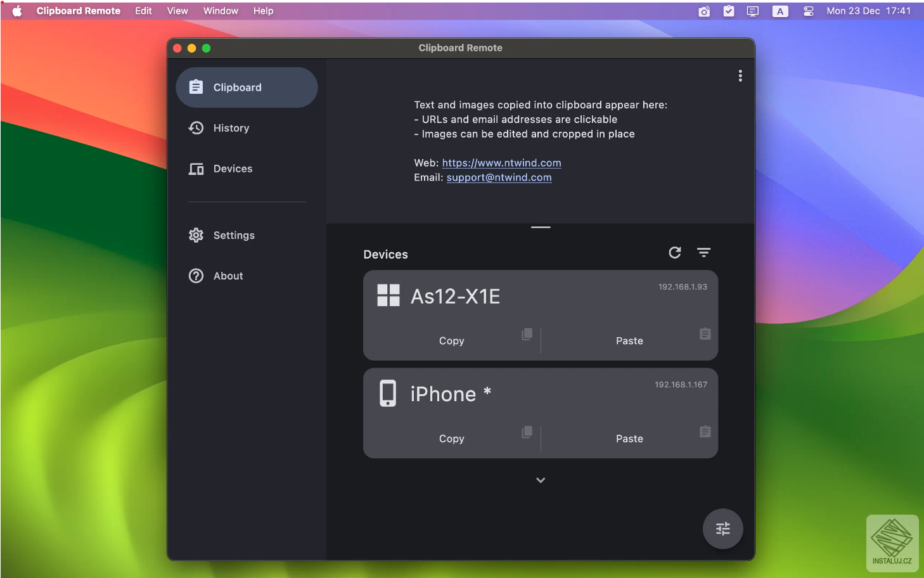Open the Clipboard Remote app menu
This screenshot has height=578, width=924.
point(79,11)
